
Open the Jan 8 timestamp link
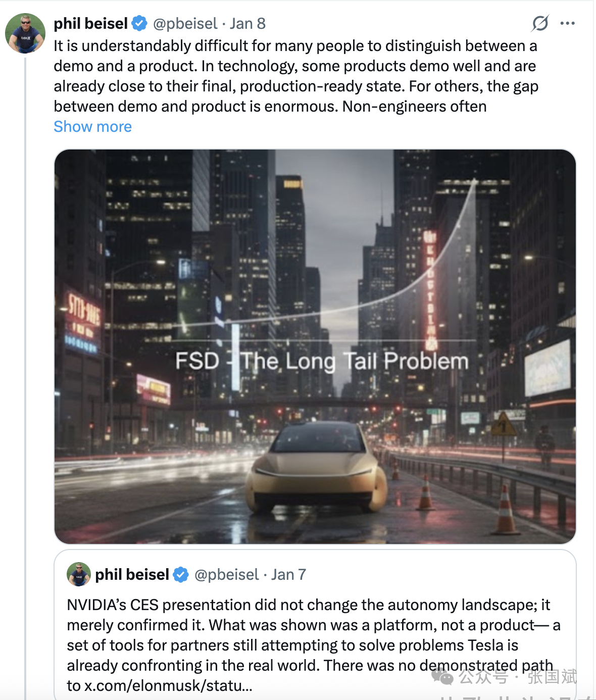tap(247, 24)
